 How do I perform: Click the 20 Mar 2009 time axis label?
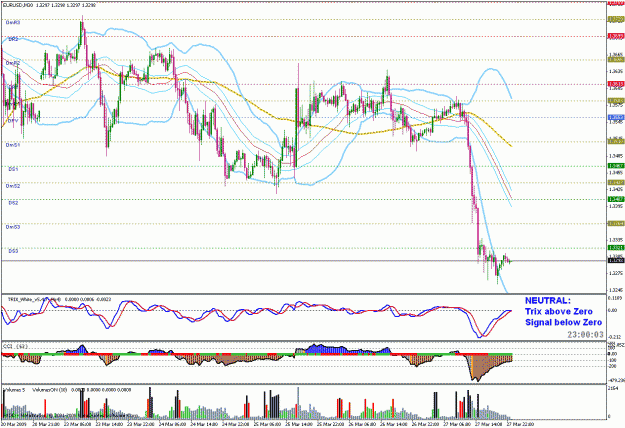pyautogui.click(x=13, y=424)
